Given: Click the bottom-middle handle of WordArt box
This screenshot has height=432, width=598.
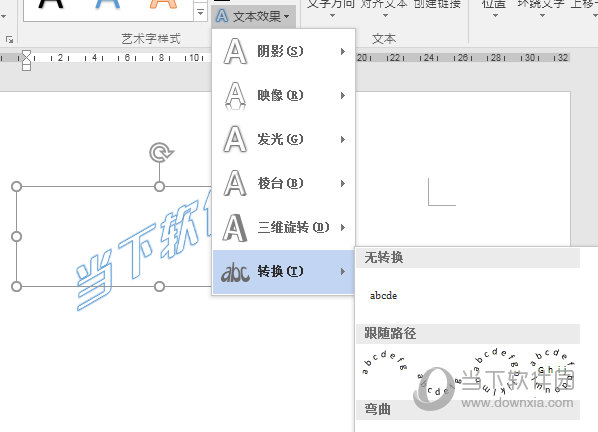Looking at the screenshot, I should coord(159,286).
